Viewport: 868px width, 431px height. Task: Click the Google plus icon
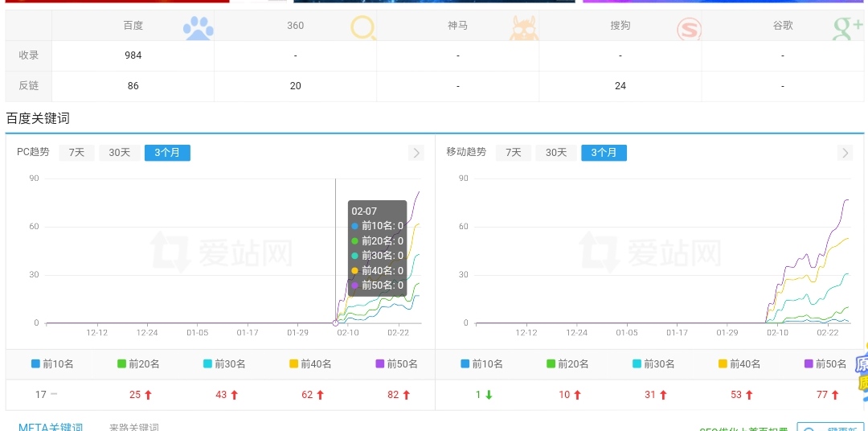pyautogui.click(x=848, y=28)
